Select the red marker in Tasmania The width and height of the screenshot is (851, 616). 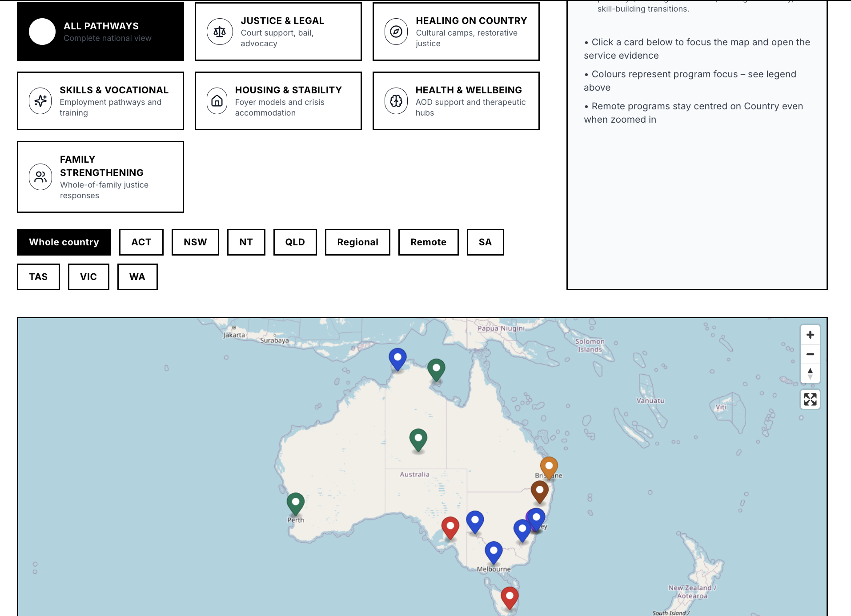pyautogui.click(x=509, y=596)
